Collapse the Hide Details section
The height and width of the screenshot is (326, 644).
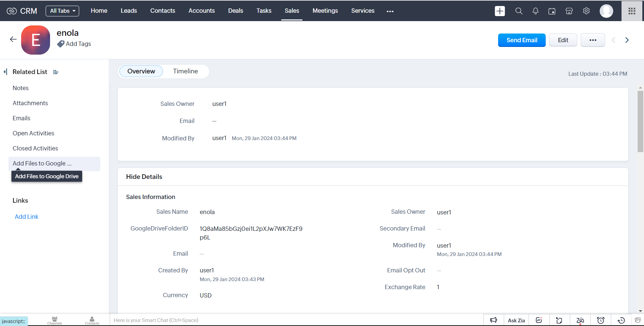(x=144, y=177)
